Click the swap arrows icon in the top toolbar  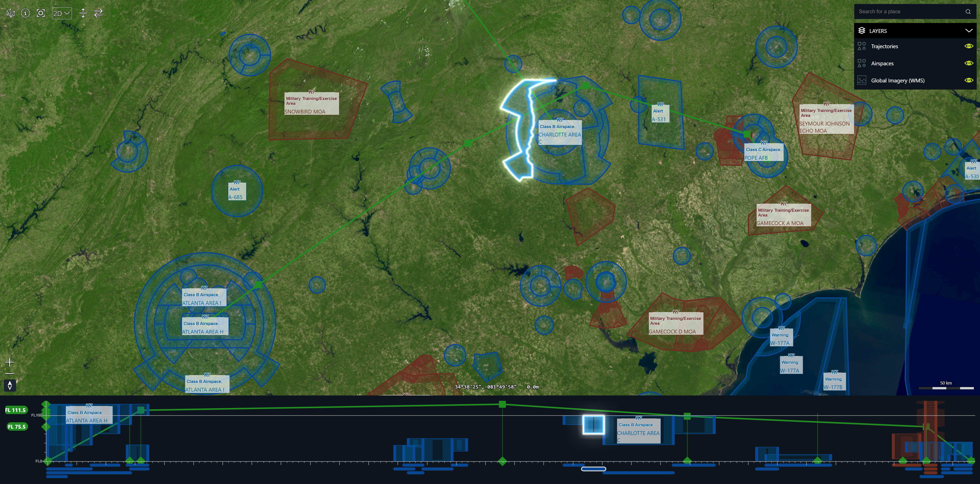(99, 13)
